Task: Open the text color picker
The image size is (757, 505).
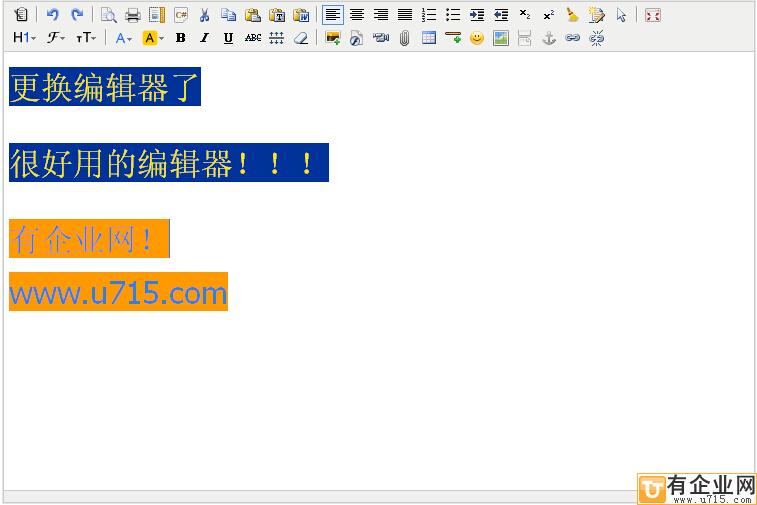Action: point(123,38)
